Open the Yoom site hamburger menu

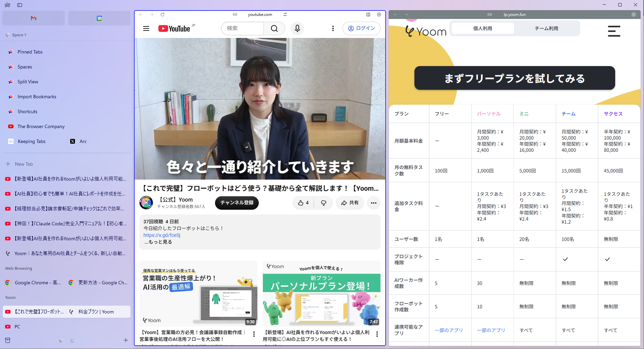[614, 31]
